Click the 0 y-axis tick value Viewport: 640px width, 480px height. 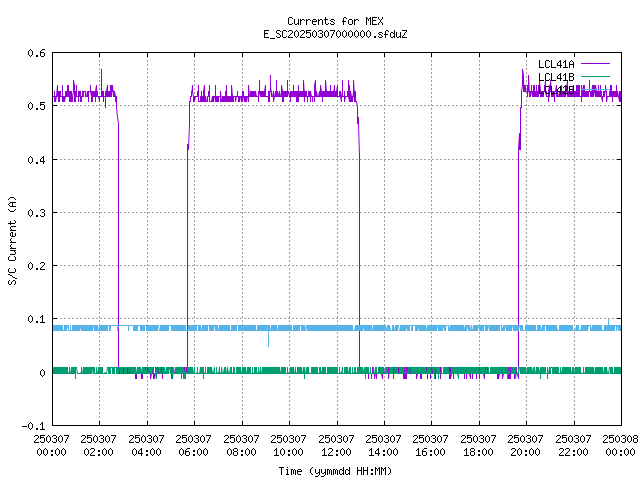click(x=42, y=373)
